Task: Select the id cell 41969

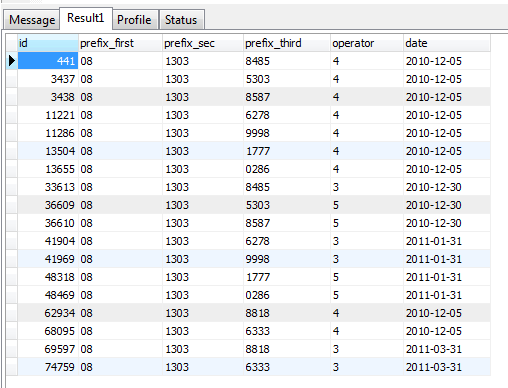Action: click(x=48, y=259)
